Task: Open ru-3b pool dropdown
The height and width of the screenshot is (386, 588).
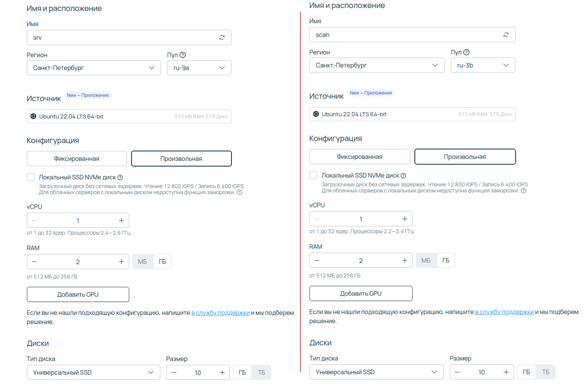Action: pos(483,65)
